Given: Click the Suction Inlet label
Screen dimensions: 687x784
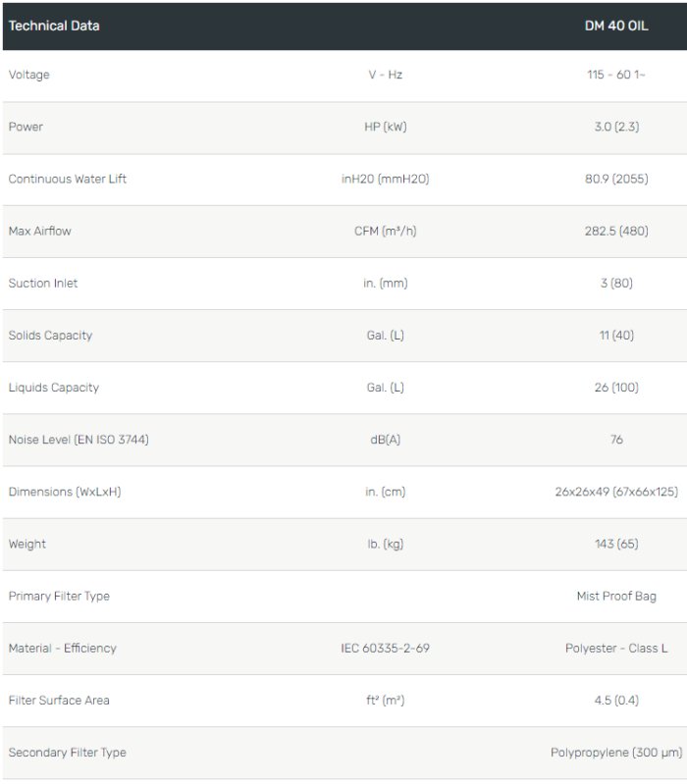Looking at the screenshot, I should click(43, 283).
